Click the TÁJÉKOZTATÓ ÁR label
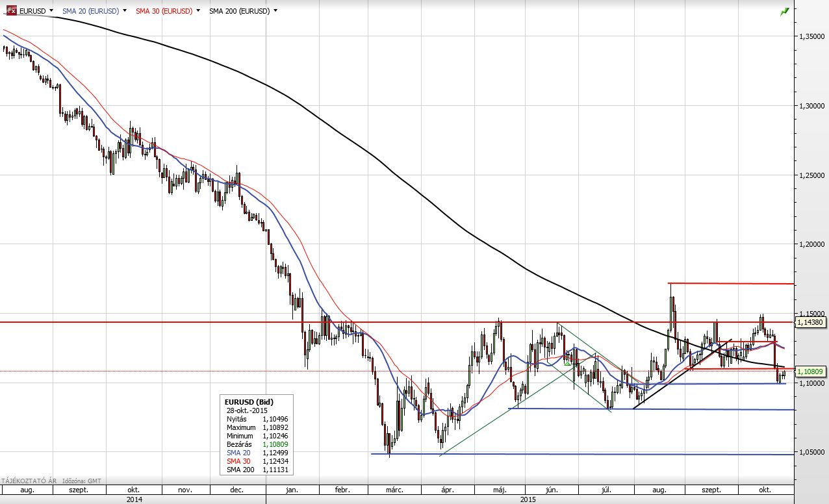Image resolution: width=829 pixels, height=504 pixels. [x=29, y=481]
